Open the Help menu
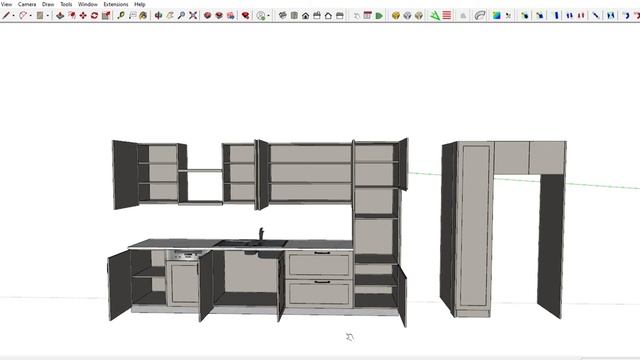 coord(140,4)
